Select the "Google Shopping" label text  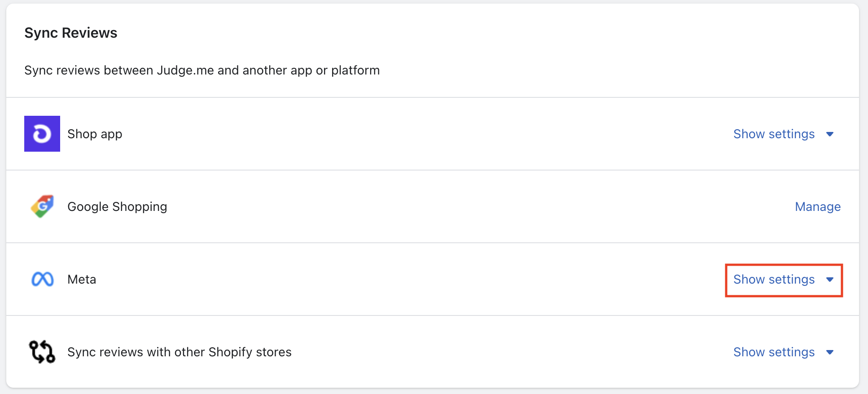coord(117,207)
